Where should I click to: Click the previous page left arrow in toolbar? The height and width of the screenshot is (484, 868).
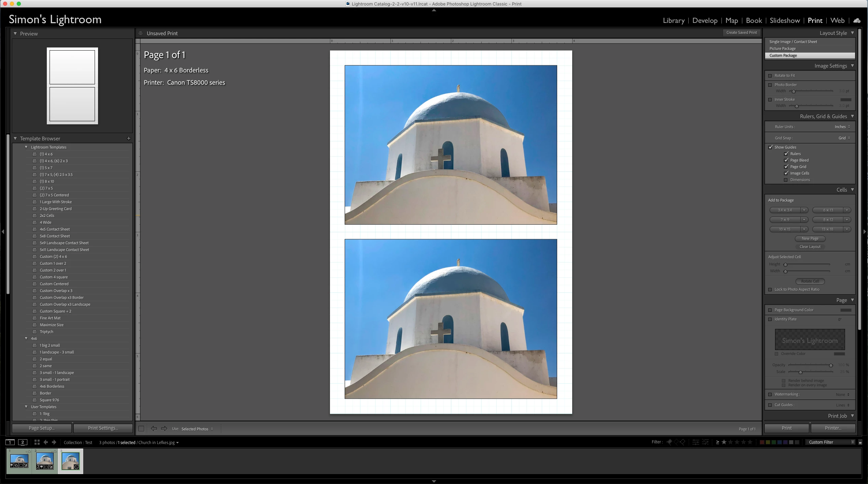(154, 429)
